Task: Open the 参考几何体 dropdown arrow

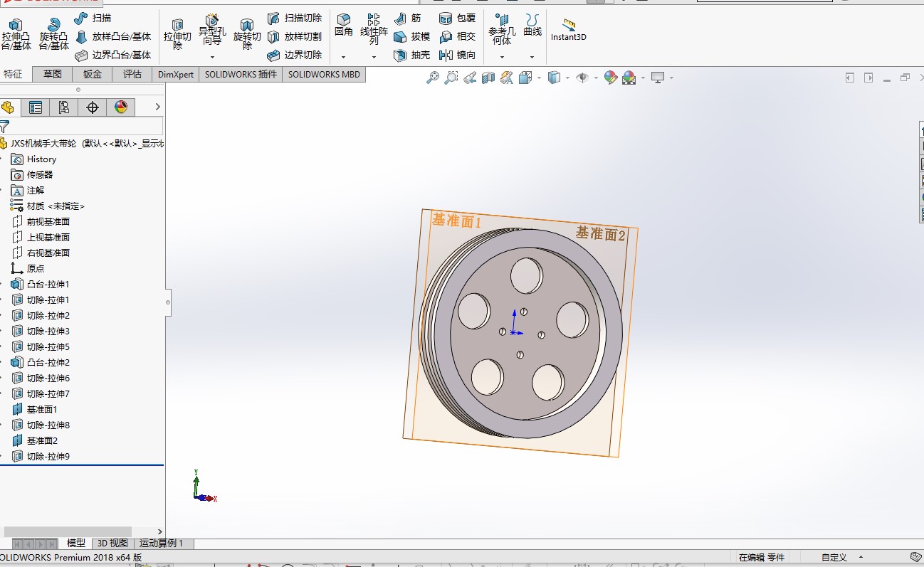Action: [x=502, y=57]
